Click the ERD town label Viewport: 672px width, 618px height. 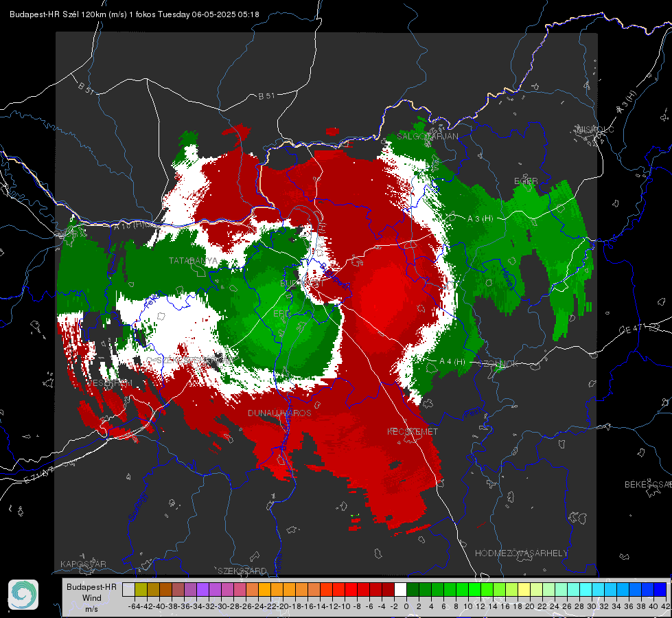pyautogui.click(x=281, y=314)
